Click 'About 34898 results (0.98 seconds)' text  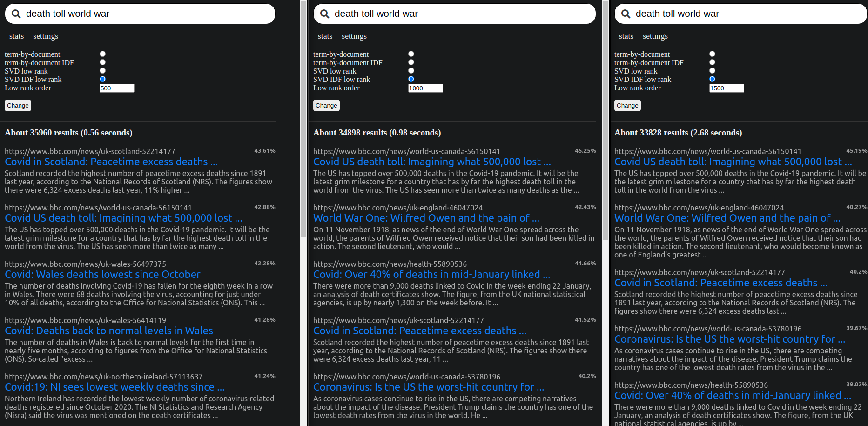(377, 133)
